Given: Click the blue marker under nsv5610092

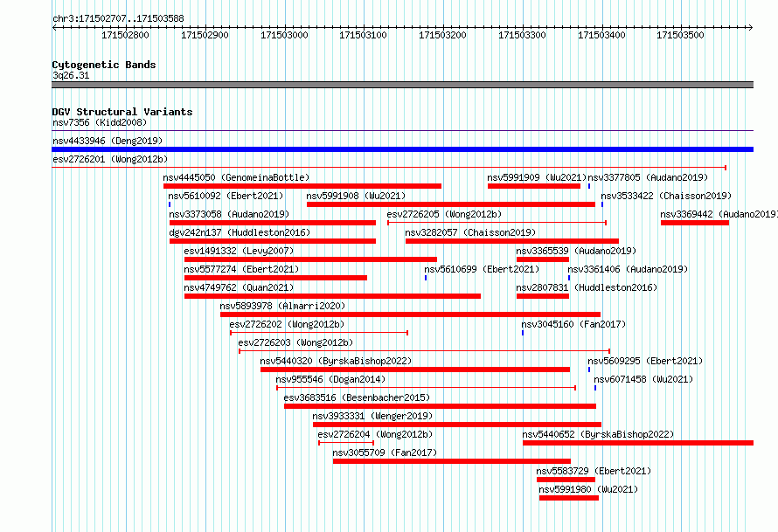Looking at the screenshot, I should click(x=170, y=204).
